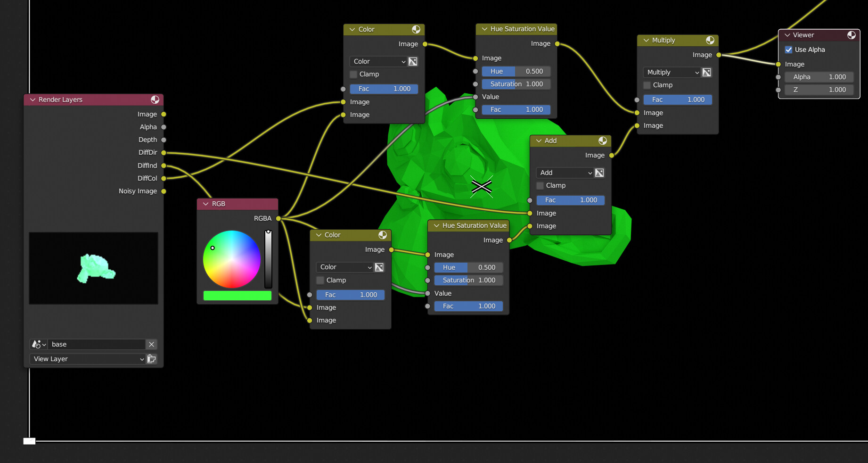This screenshot has height=463, width=868.
Task: Toggle preview icon on Viewer node
Action: click(852, 35)
